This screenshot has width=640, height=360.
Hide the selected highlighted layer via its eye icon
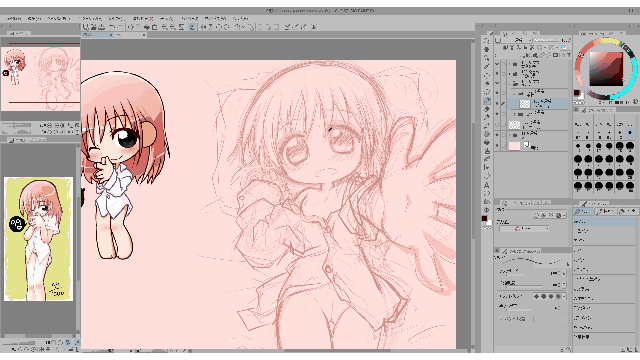point(497,103)
